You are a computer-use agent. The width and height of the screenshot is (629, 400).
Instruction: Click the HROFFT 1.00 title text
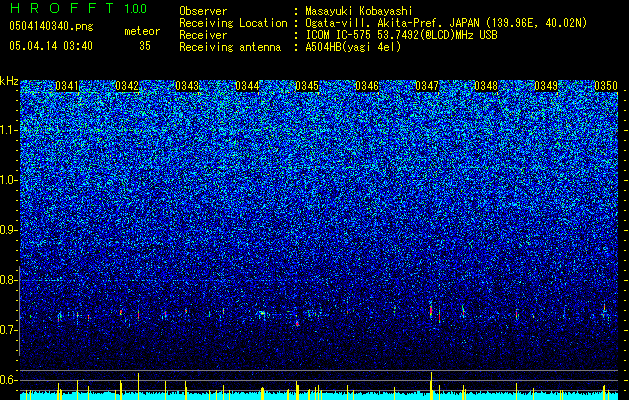pos(78,8)
